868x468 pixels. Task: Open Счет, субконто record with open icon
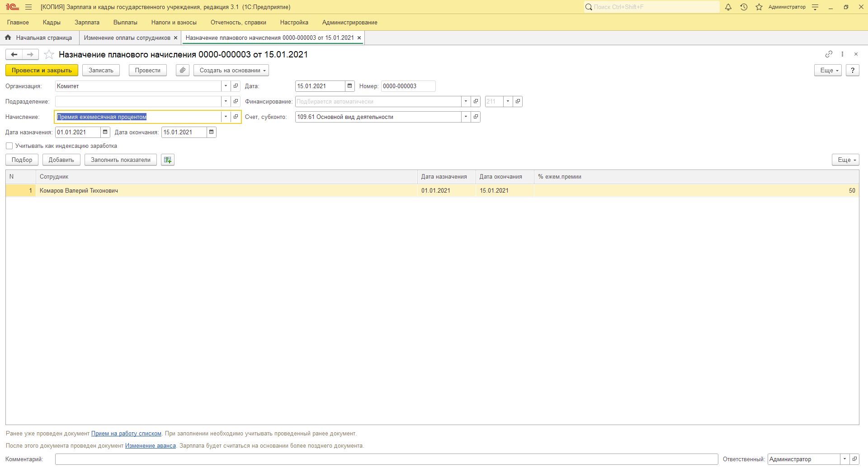[476, 117]
